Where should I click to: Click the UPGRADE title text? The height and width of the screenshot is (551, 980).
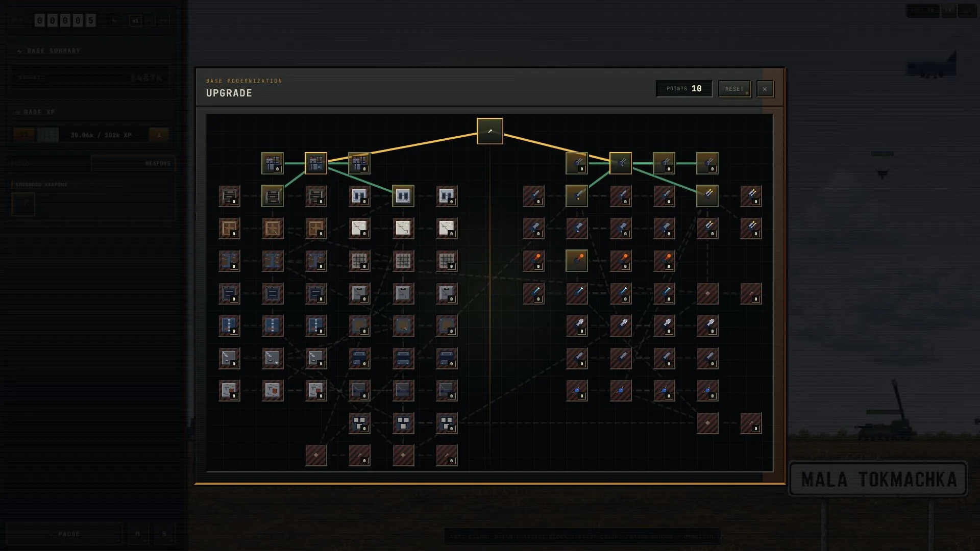pyautogui.click(x=229, y=93)
